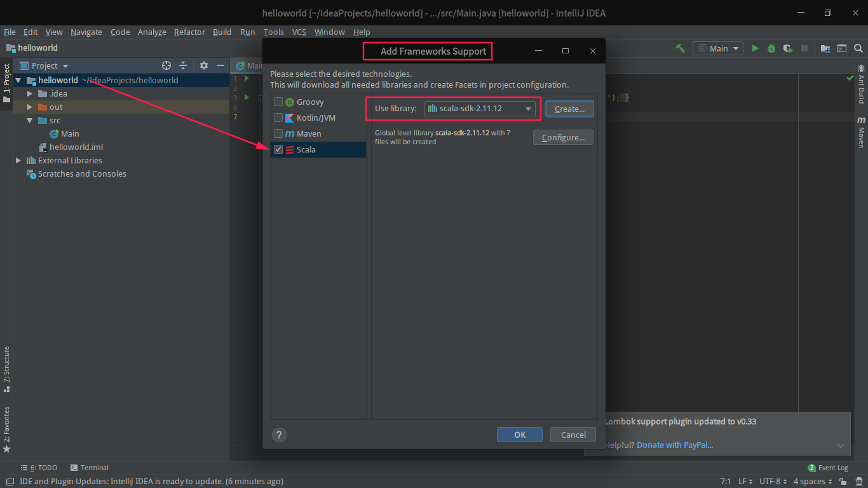868x488 pixels.
Task: Expand the External Libraries node
Action: [x=18, y=161]
